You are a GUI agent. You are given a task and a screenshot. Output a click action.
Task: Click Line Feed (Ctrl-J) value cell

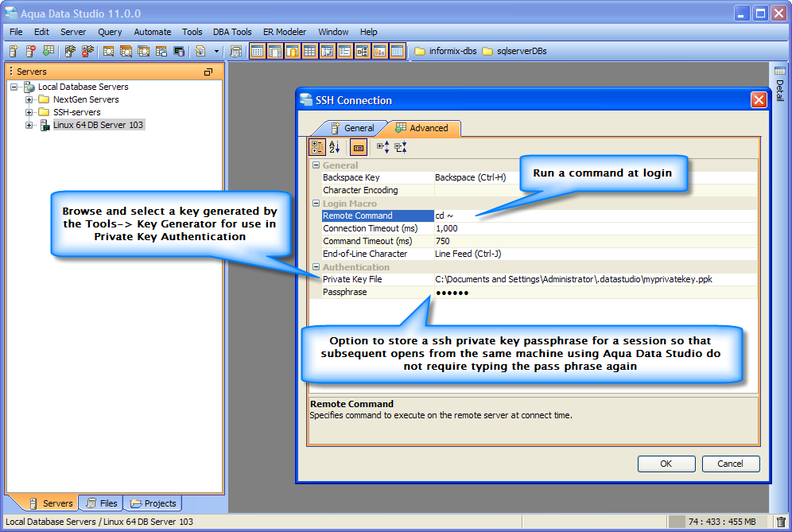[596, 254]
